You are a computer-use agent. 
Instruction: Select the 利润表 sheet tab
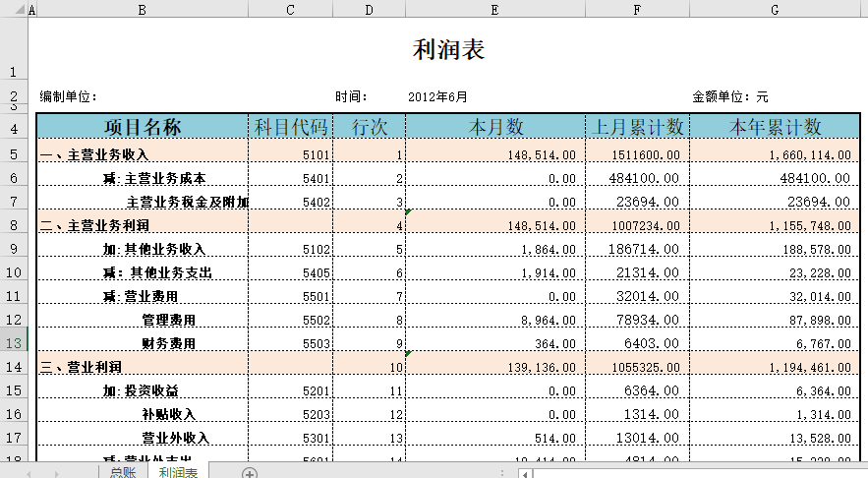(178, 473)
